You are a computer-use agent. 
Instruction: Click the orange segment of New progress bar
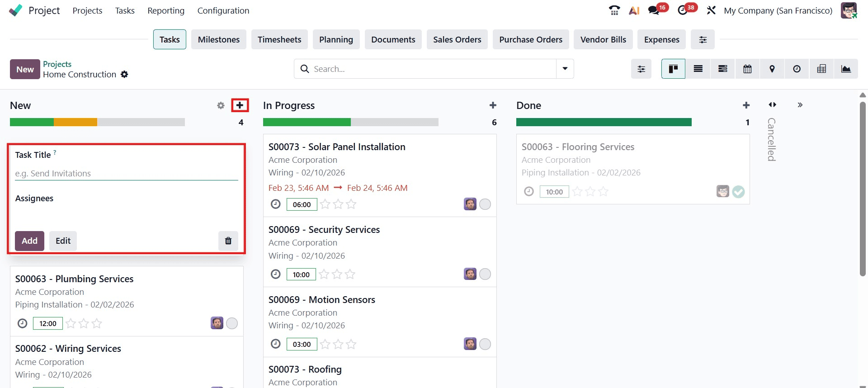click(x=75, y=122)
